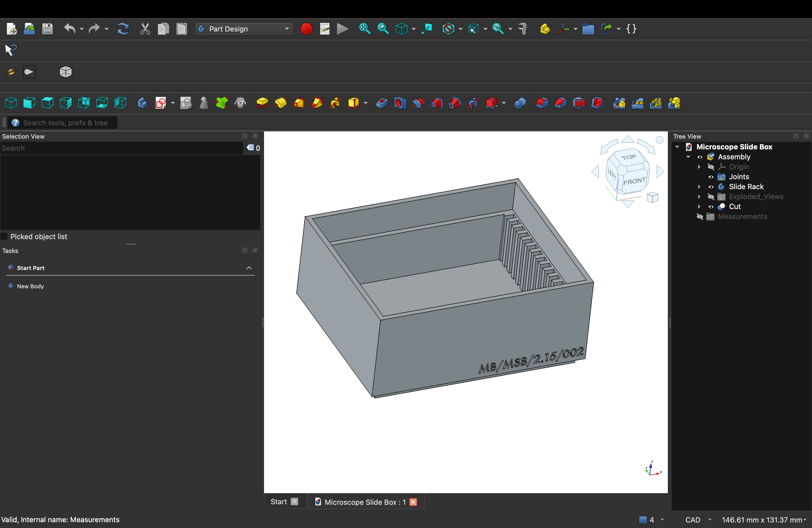This screenshot has width=812, height=528.
Task: Start macro recording red button
Action: coord(306,29)
